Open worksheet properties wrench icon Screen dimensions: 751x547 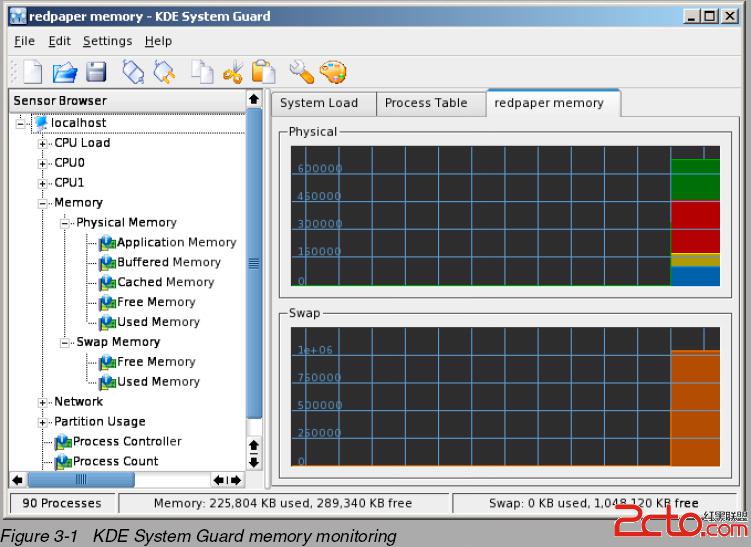(302, 72)
